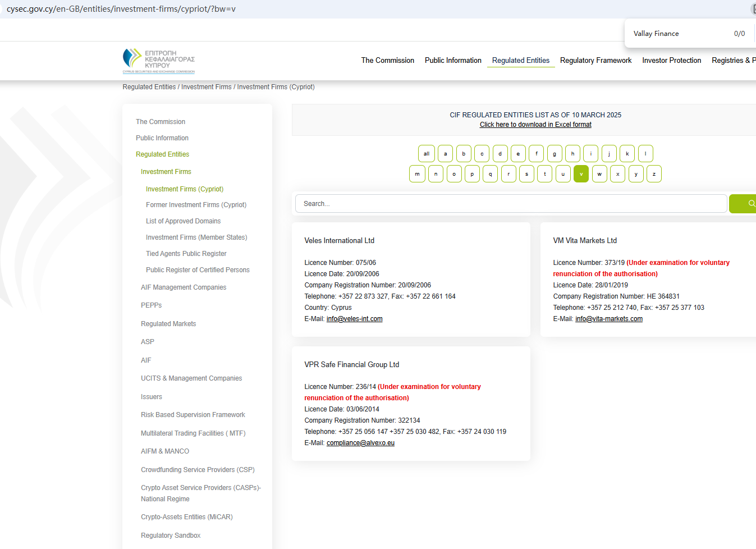Click the green search magnifier button
Image resolution: width=756 pixels, height=549 pixels.
tap(743, 204)
